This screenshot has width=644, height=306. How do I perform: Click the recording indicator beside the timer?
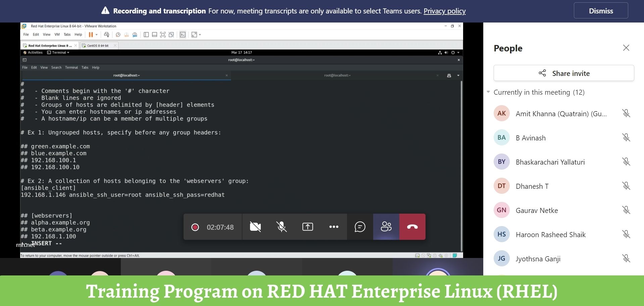pyautogui.click(x=195, y=227)
